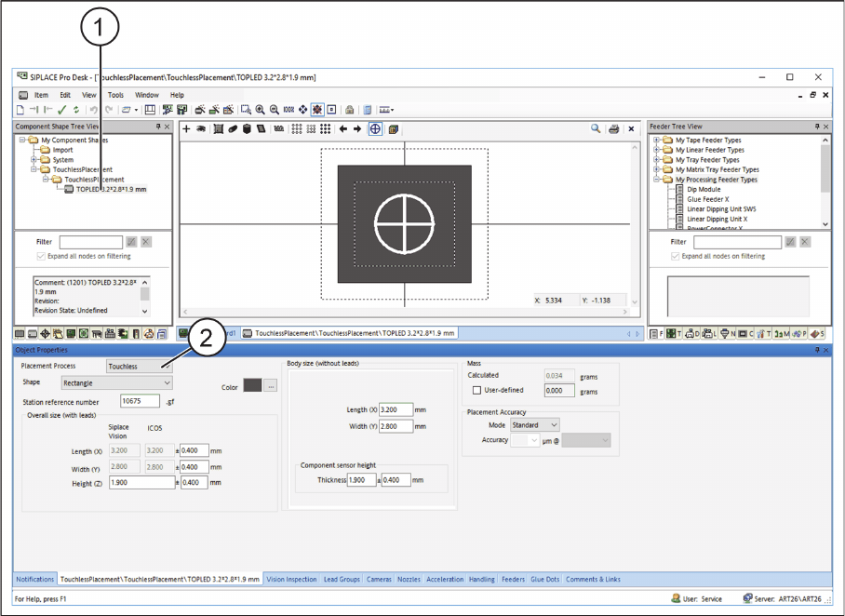Screen dimensions: 845x616
Task: Click the ellipsis button next to Color
Action: pos(271,385)
